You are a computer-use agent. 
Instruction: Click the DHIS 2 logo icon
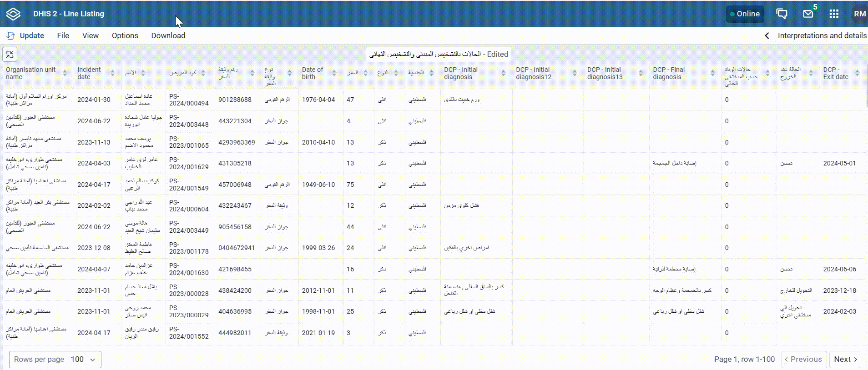click(13, 14)
